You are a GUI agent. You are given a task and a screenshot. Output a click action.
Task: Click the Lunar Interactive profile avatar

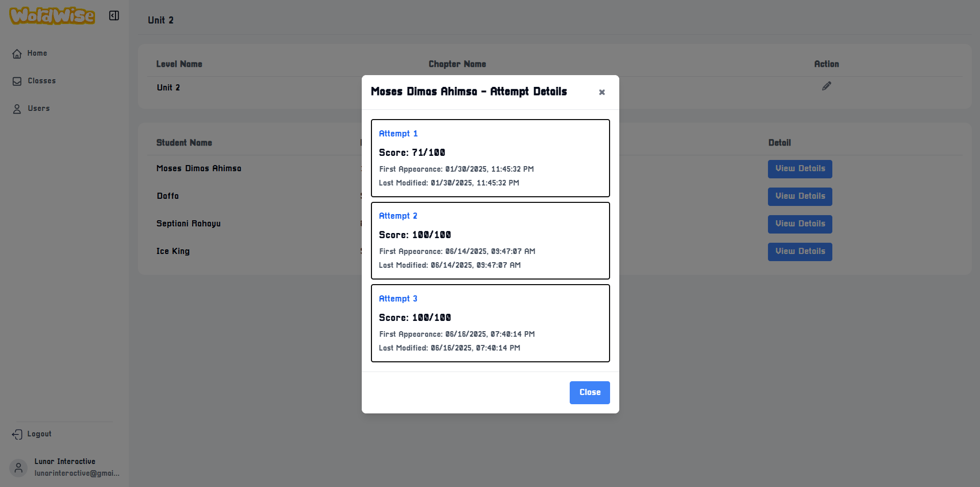[18, 468]
